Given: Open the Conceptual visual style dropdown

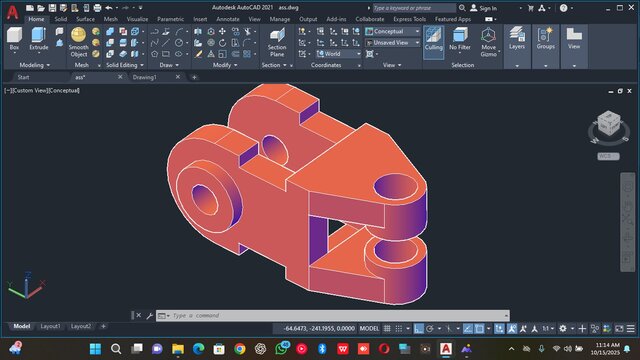Looking at the screenshot, I should [392, 31].
